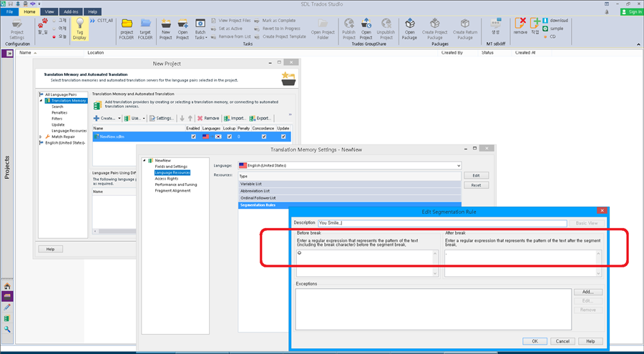This screenshot has width=644, height=354.
Task: Click the green plus document icon
Action: click(x=535, y=24)
